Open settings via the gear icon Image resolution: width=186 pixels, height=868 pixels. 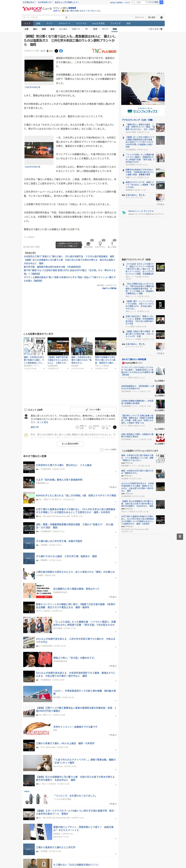point(161,18)
